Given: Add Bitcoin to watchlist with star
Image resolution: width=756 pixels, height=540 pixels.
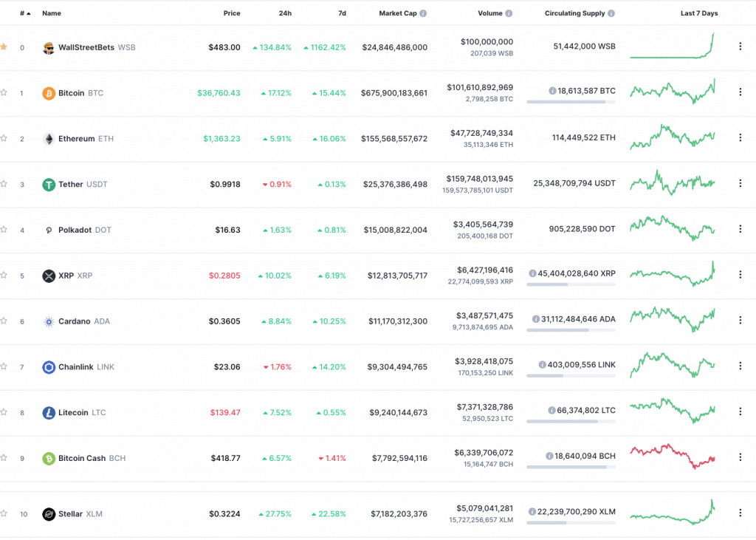Looking at the screenshot, I should click(x=4, y=93).
